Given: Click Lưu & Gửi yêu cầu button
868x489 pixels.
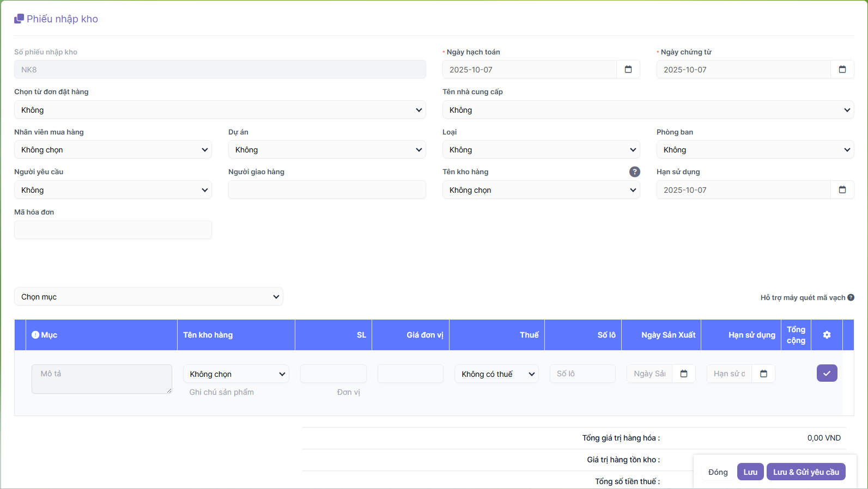Looking at the screenshot, I should [805, 472].
